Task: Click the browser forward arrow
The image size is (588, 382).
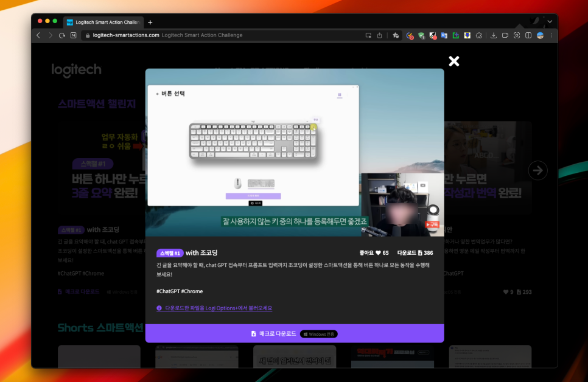Action: 51,35
